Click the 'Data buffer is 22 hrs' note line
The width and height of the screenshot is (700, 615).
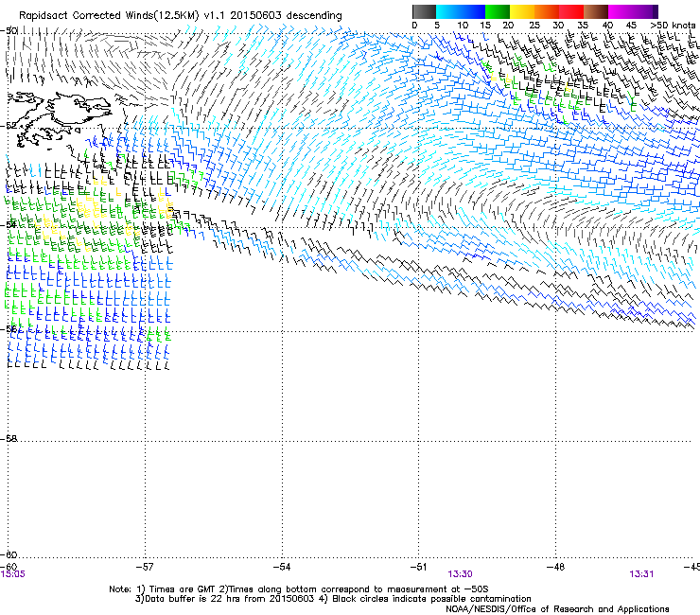coord(333,599)
